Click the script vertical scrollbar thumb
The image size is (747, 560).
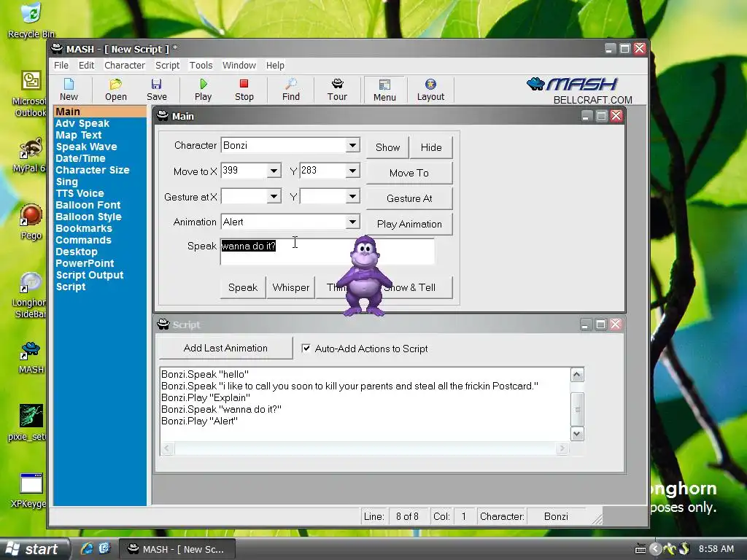coord(577,409)
